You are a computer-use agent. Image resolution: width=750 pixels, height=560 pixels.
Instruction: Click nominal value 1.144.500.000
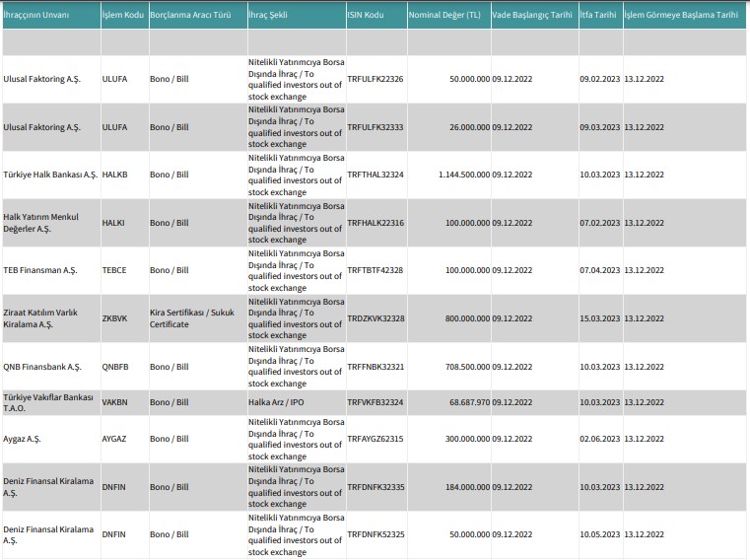(x=464, y=175)
